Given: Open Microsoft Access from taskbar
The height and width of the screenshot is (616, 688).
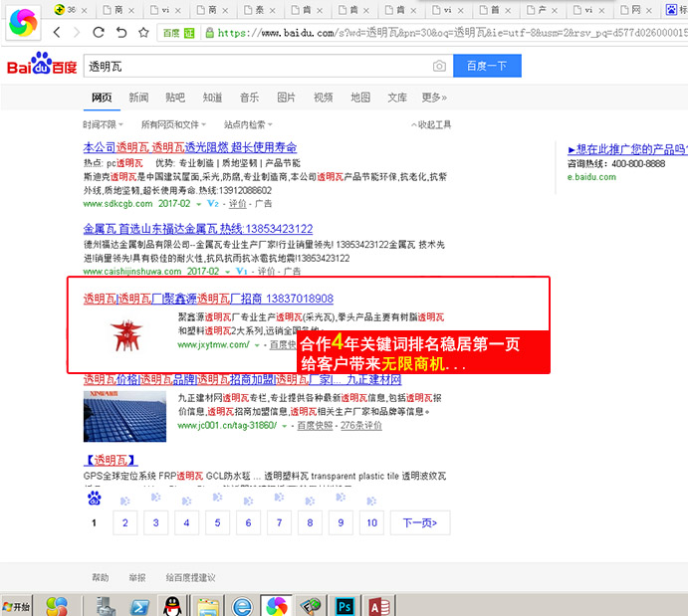Looking at the screenshot, I should (x=379, y=607).
